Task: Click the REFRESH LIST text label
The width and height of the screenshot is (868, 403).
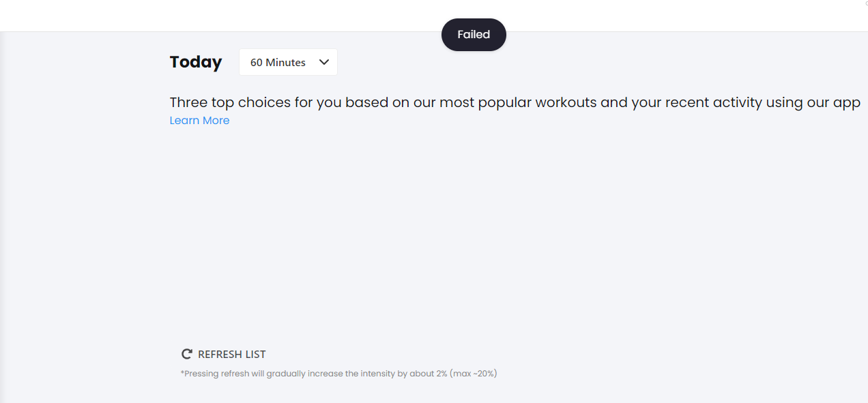Action: (x=232, y=355)
